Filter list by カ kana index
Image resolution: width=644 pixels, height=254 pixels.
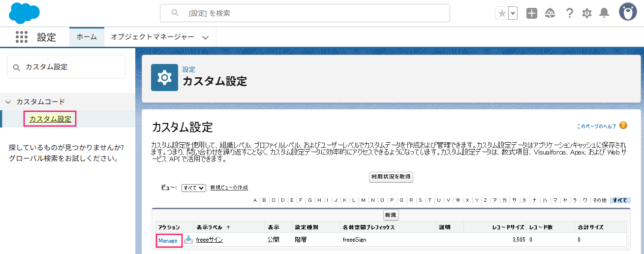click(x=504, y=200)
